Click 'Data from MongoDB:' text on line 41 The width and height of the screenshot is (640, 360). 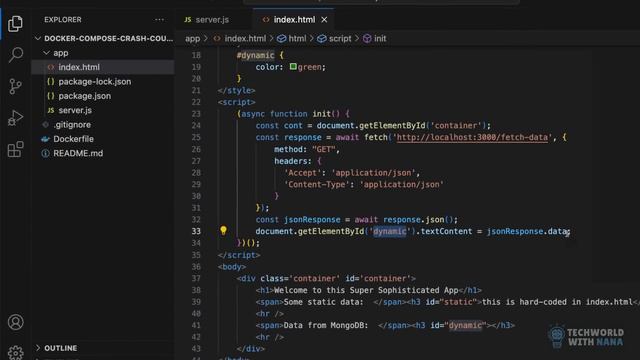point(326,325)
